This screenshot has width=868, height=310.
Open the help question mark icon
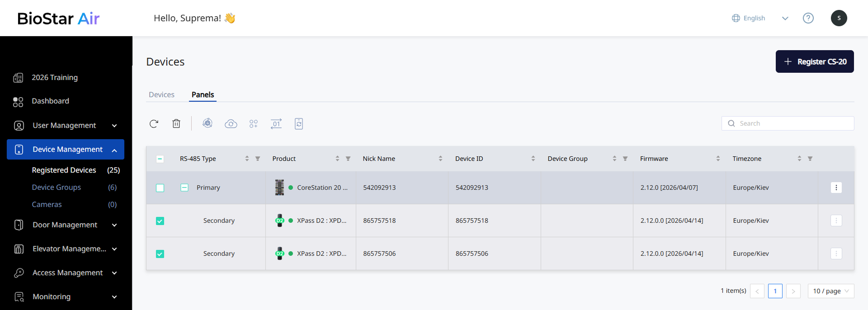[808, 18]
